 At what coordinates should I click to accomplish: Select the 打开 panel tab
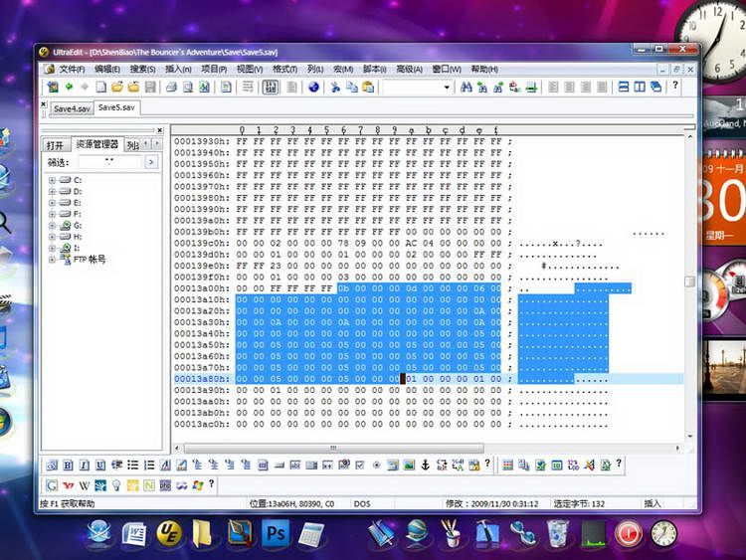coord(55,145)
